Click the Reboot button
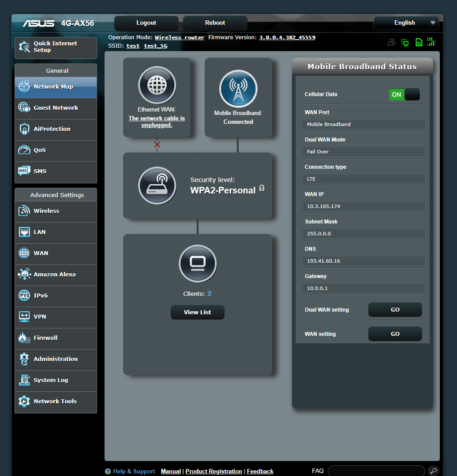457x476 pixels. tap(215, 23)
